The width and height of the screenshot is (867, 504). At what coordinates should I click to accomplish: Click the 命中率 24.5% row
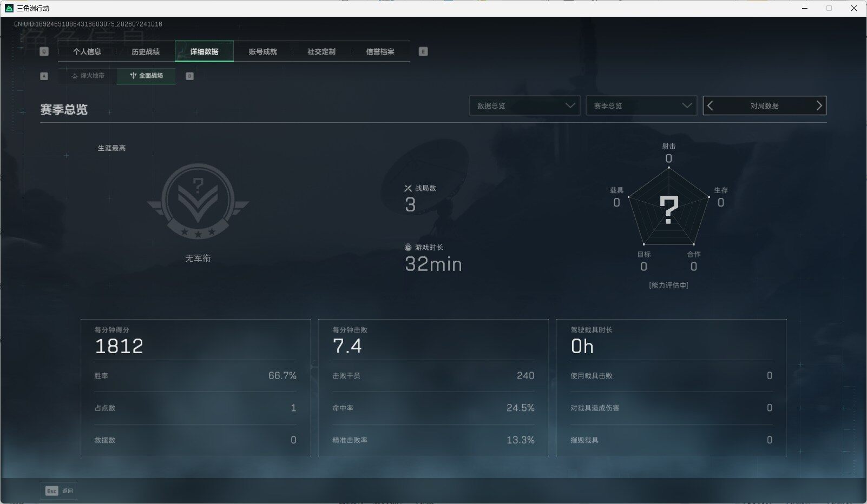433,408
